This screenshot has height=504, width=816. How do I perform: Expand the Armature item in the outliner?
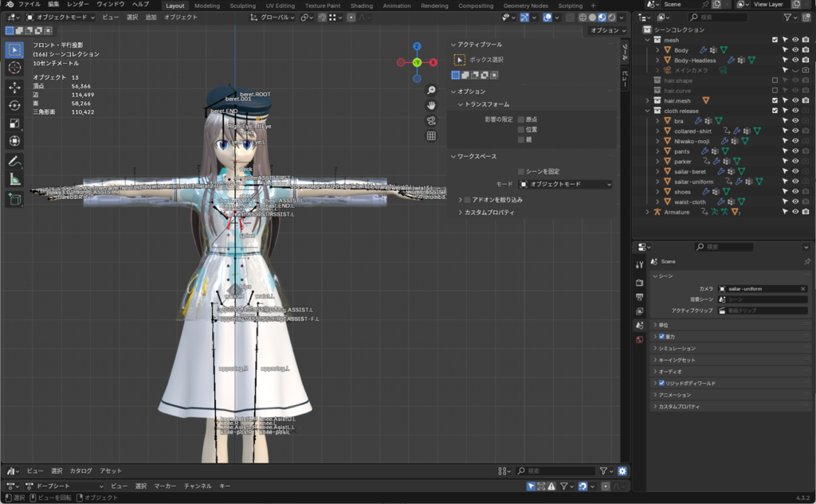[648, 212]
